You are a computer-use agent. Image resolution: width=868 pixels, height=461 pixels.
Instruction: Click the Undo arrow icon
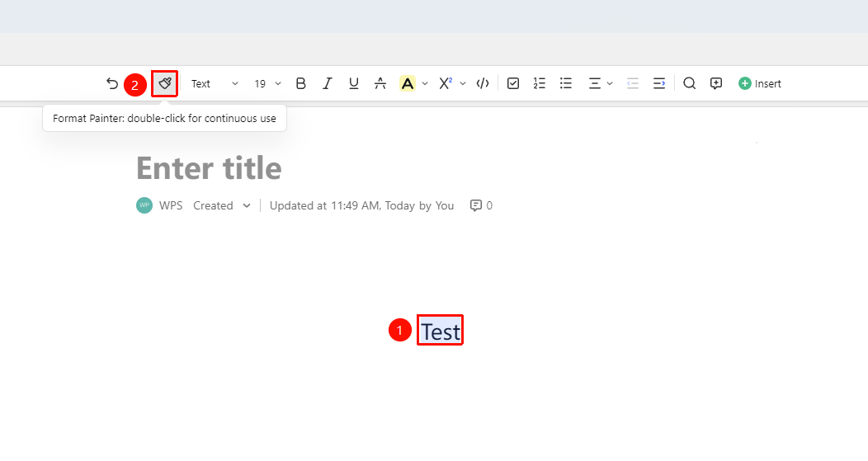(112, 83)
